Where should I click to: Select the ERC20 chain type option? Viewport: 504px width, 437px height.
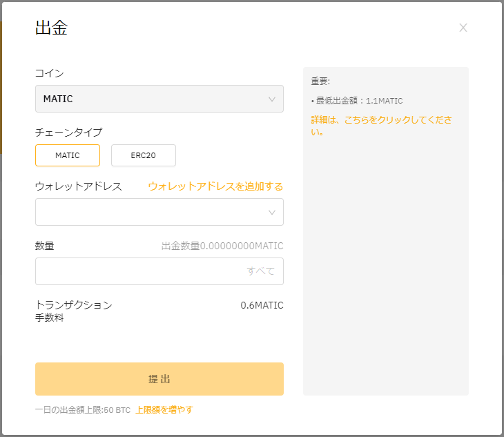[144, 155]
